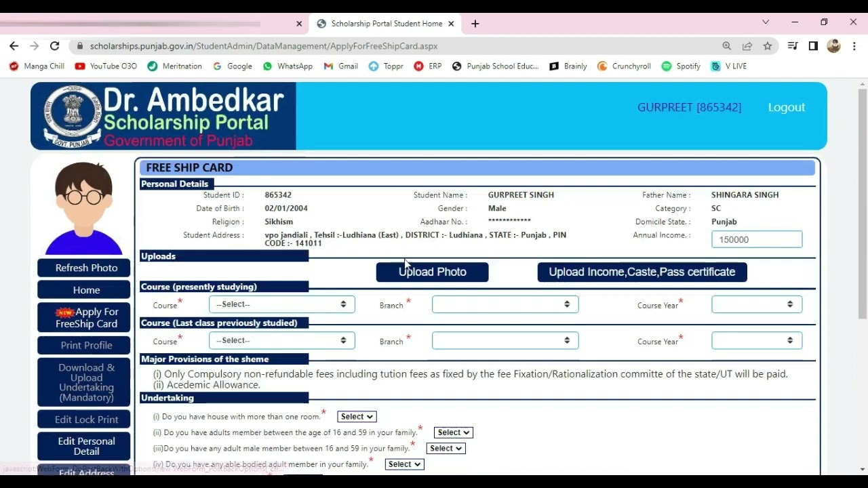Open the Chrome three-dot menu
The image size is (868, 488).
click(x=854, y=46)
